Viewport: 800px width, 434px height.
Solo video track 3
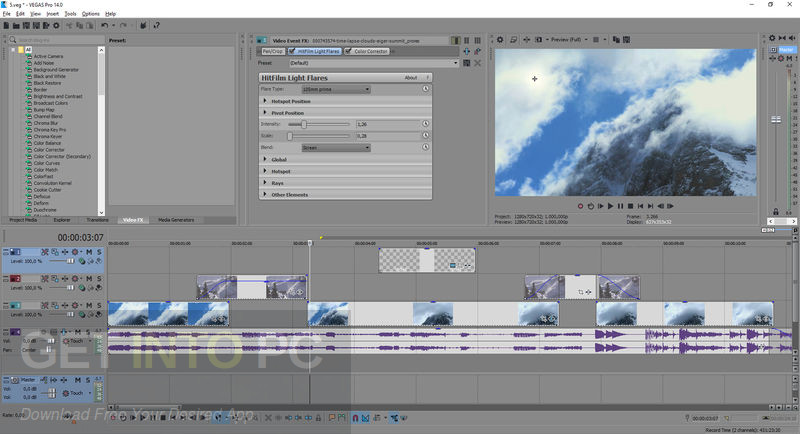(99, 305)
